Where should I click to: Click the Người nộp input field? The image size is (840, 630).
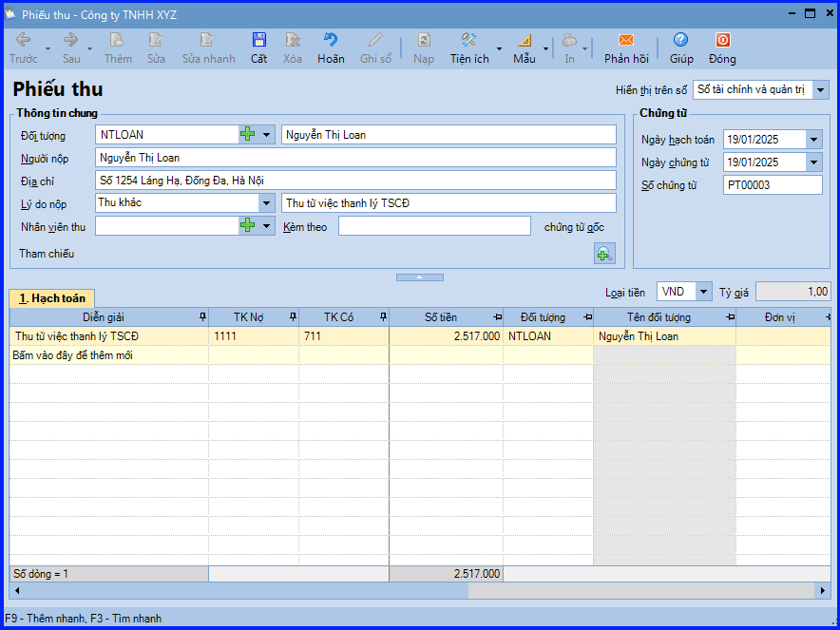pyautogui.click(x=355, y=158)
